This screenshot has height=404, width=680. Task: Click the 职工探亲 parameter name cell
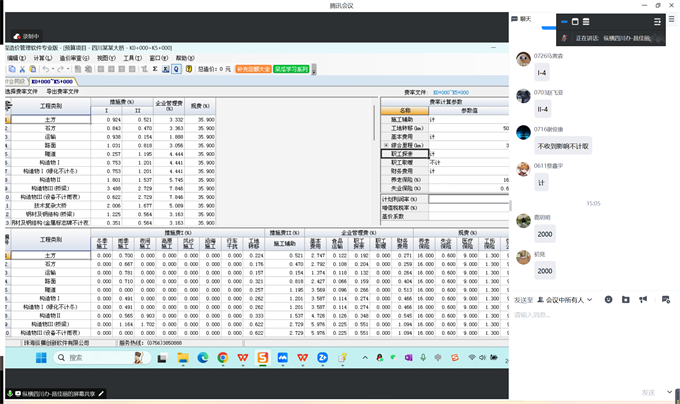tap(405, 154)
